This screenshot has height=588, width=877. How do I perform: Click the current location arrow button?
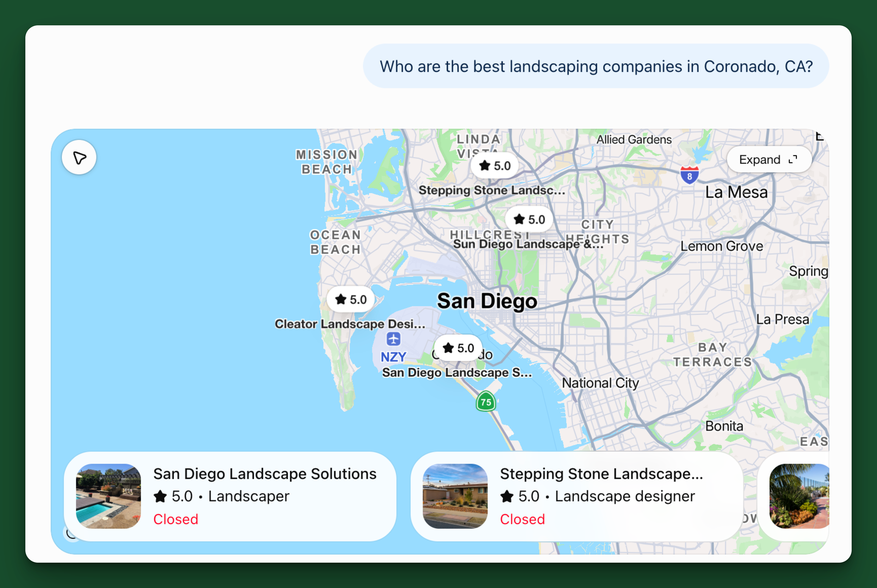(x=79, y=157)
